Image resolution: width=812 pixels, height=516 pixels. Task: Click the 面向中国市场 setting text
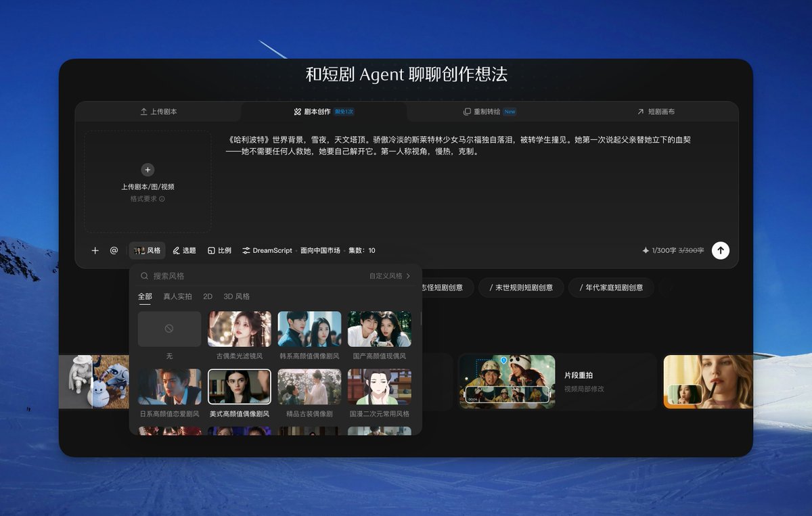(x=320, y=250)
